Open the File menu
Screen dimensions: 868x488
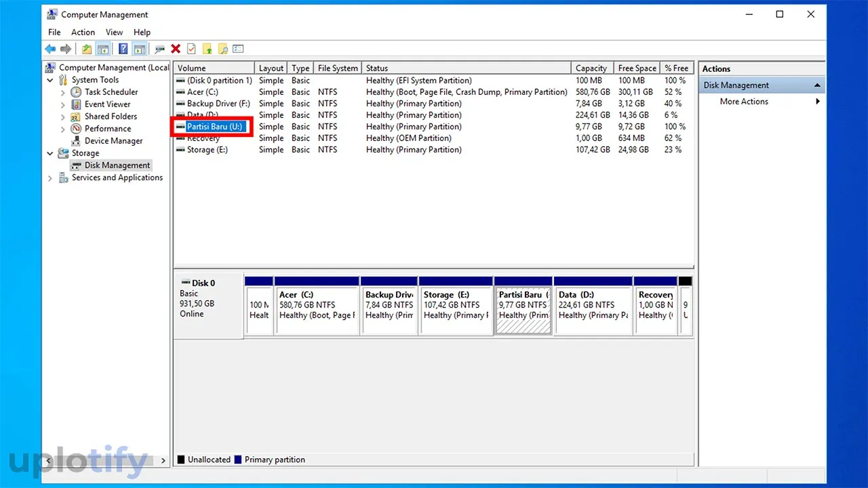click(54, 32)
